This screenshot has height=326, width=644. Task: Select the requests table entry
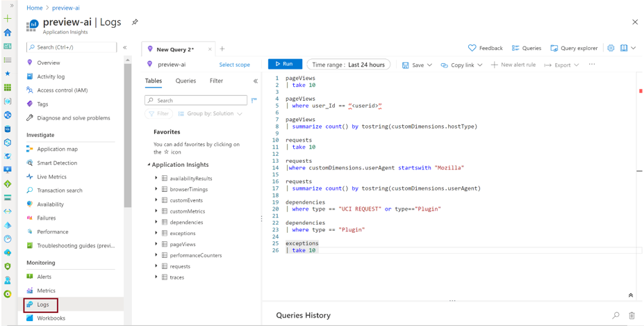pos(180,266)
